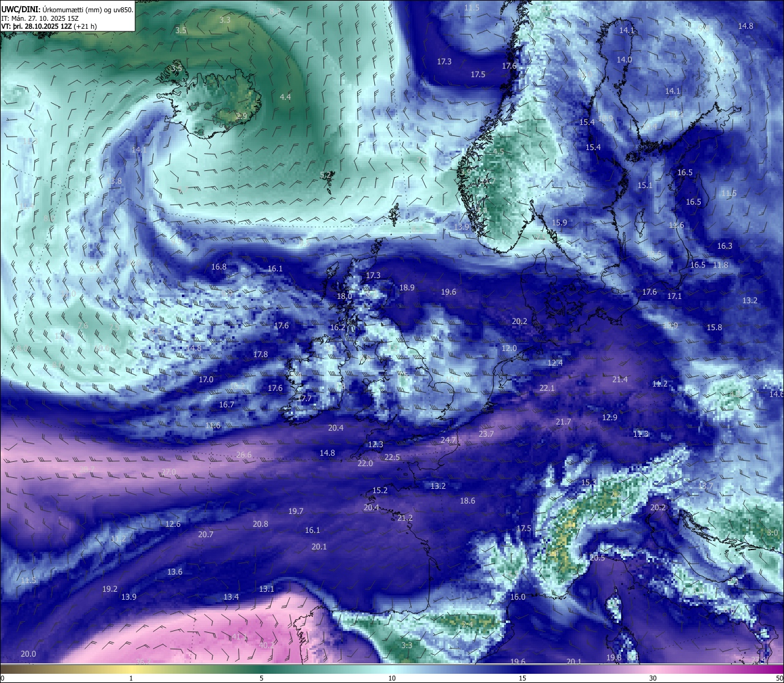The width and height of the screenshot is (784, 683).
Task: Click the "15.2" value on the map
Action: point(380,490)
